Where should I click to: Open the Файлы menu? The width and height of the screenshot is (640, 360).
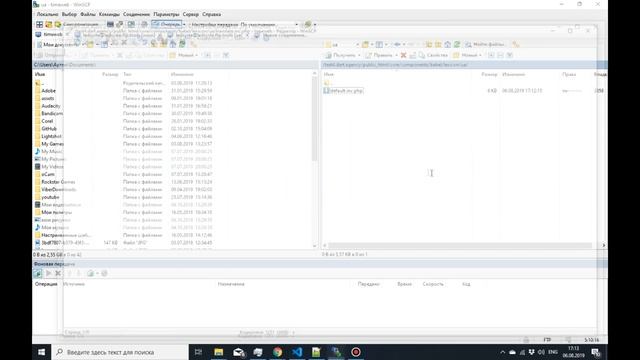coord(88,14)
